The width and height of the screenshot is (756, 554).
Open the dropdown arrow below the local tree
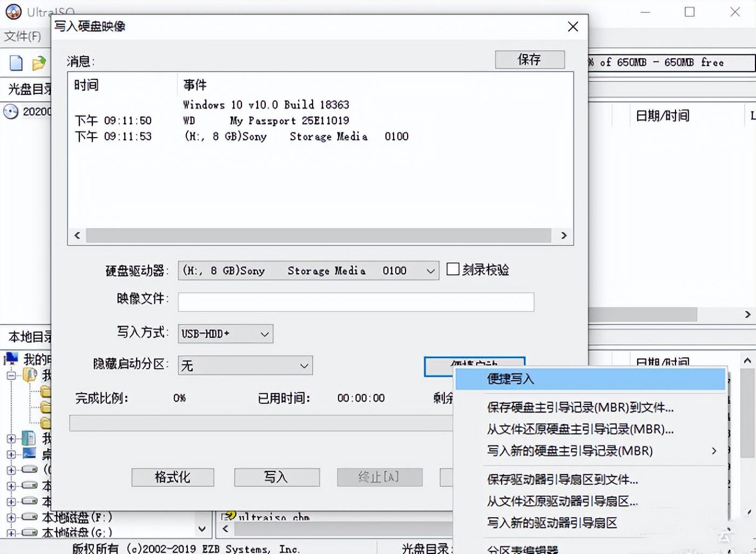click(x=202, y=529)
